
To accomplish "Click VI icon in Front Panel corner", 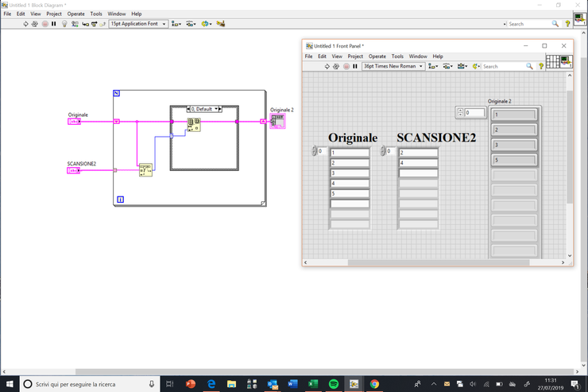I will click(x=566, y=61).
